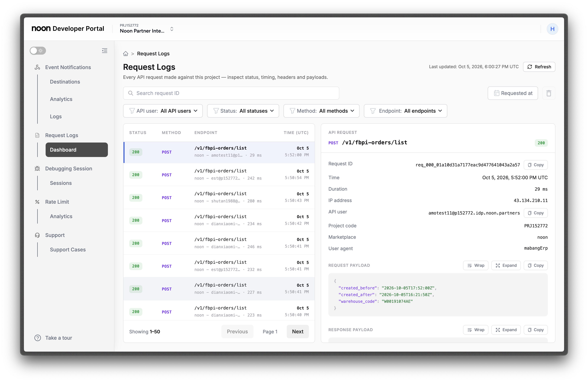This screenshot has height=382, width=588.
Task: Open the user avatar H
Action: coord(552,29)
